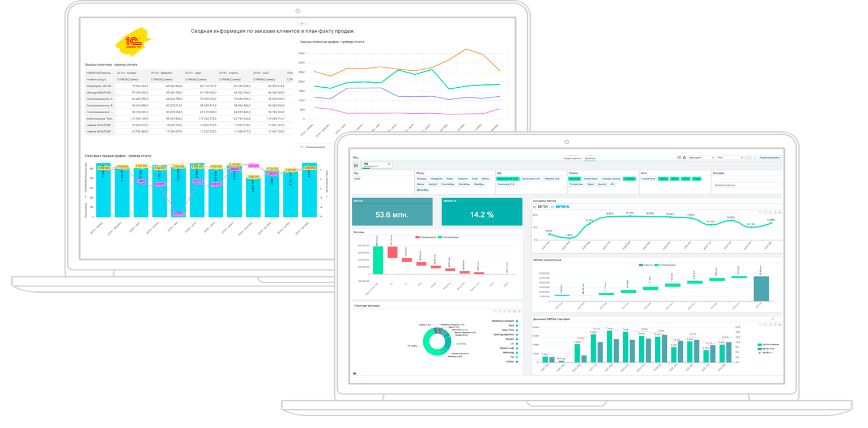Click the EBITDA final bar in накопительно chart
868x428 pixels.
coord(761,289)
